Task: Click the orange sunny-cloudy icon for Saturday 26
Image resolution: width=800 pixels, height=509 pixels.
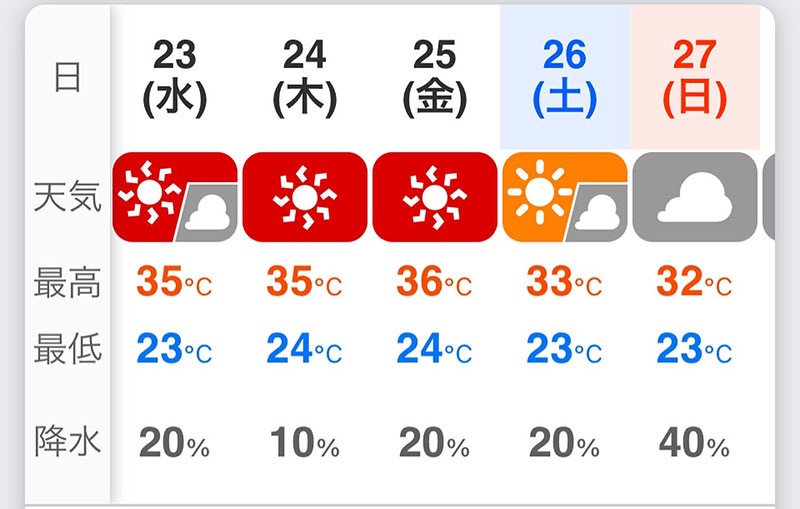Action: tap(564, 197)
